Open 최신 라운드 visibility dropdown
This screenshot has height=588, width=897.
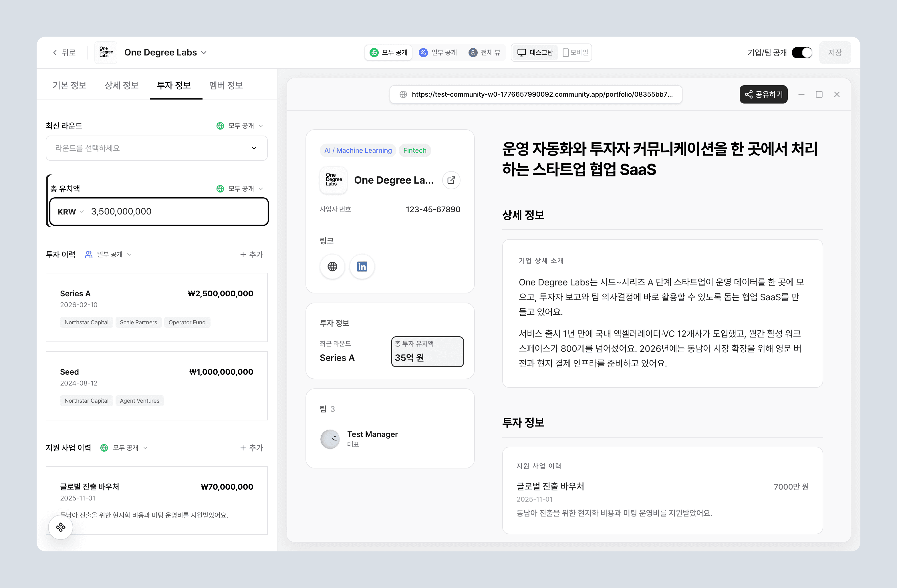[240, 126]
